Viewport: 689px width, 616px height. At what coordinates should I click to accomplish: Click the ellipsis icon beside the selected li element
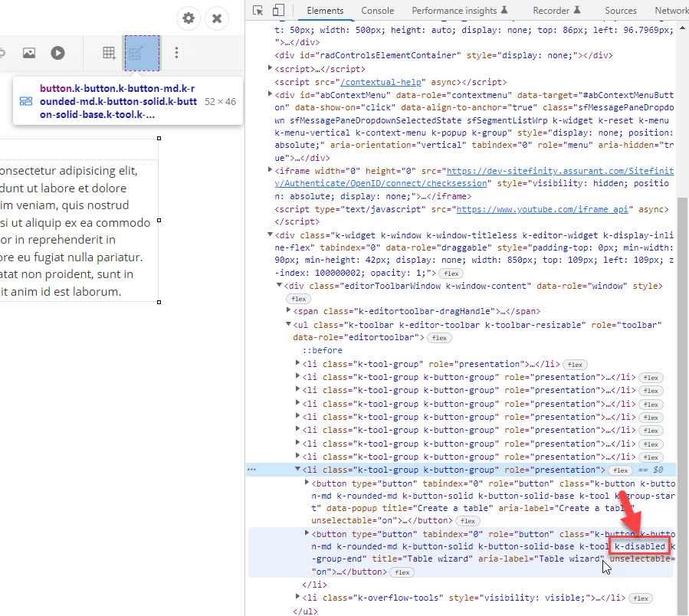point(251,468)
